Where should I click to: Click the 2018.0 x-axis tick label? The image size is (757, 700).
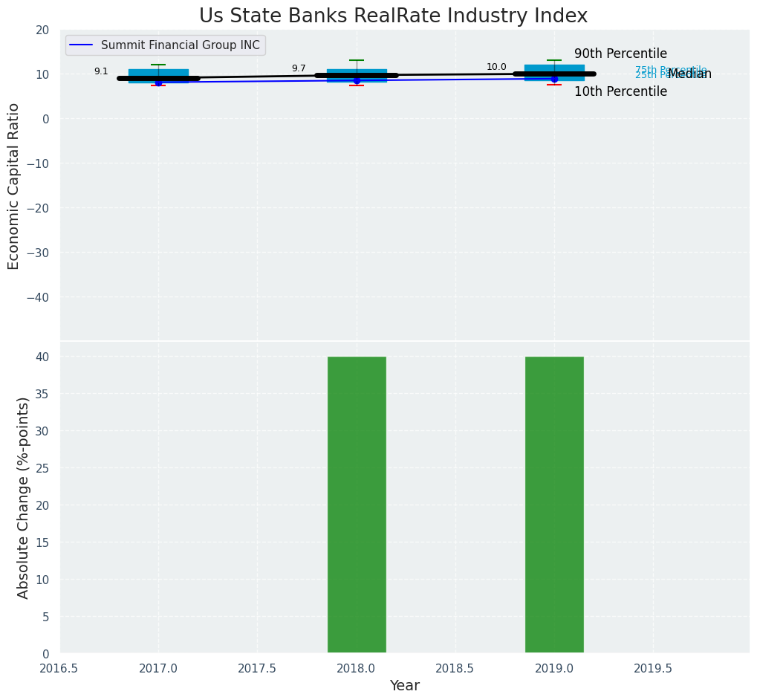(357, 669)
